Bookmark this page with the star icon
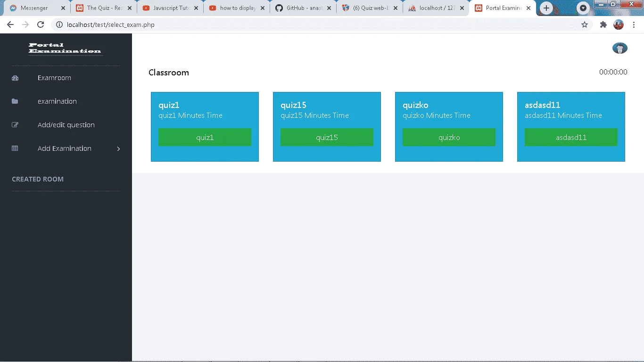Screen dimensions: 644x362 click(x=585, y=25)
